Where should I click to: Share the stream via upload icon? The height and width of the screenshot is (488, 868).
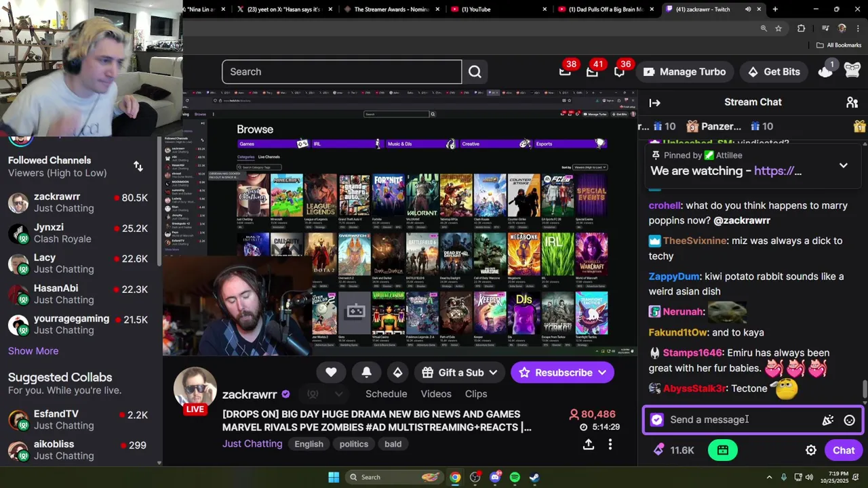click(x=588, y=444)
